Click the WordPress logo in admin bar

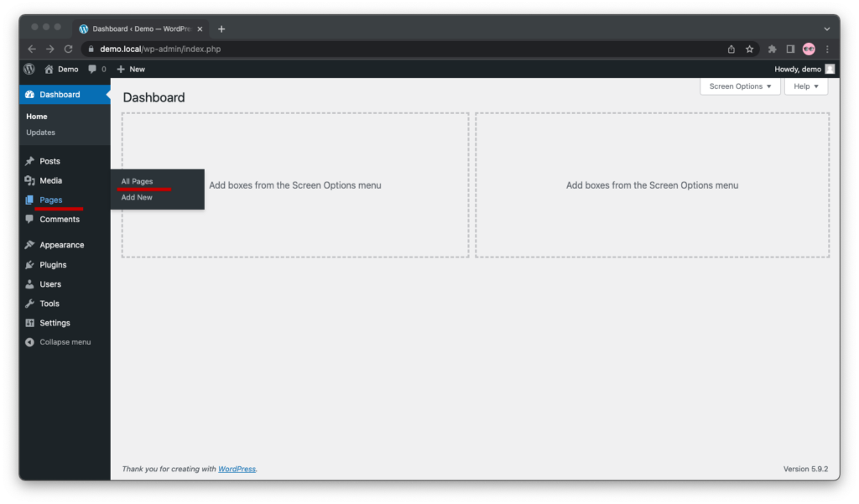click(29, 69)
